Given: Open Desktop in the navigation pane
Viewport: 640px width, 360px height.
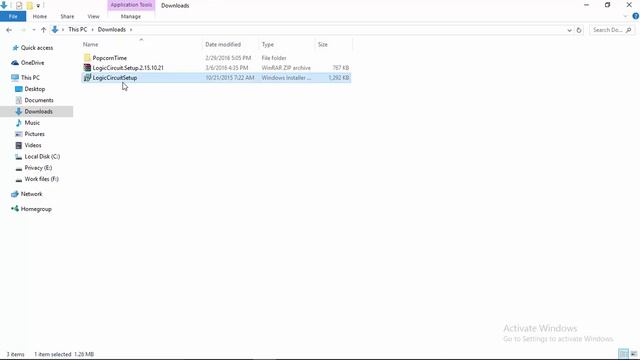Looking at the screenshot, I should (x=35, y=89).
